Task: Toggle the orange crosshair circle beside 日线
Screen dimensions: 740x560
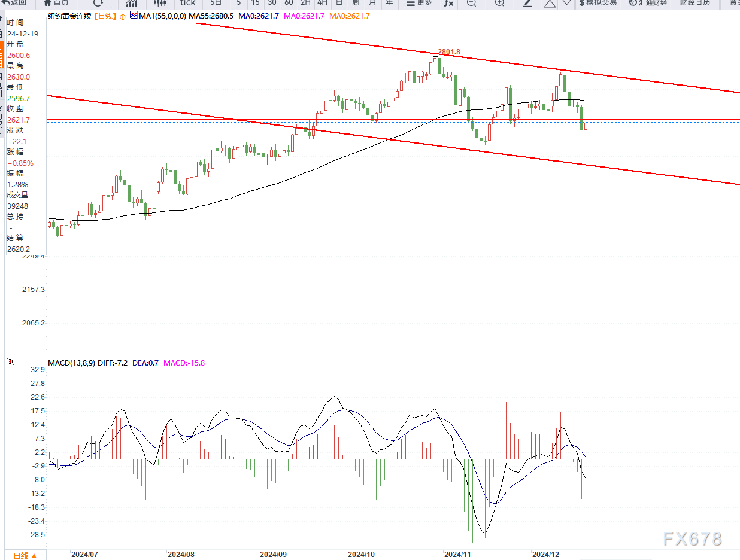Action: 123,16
